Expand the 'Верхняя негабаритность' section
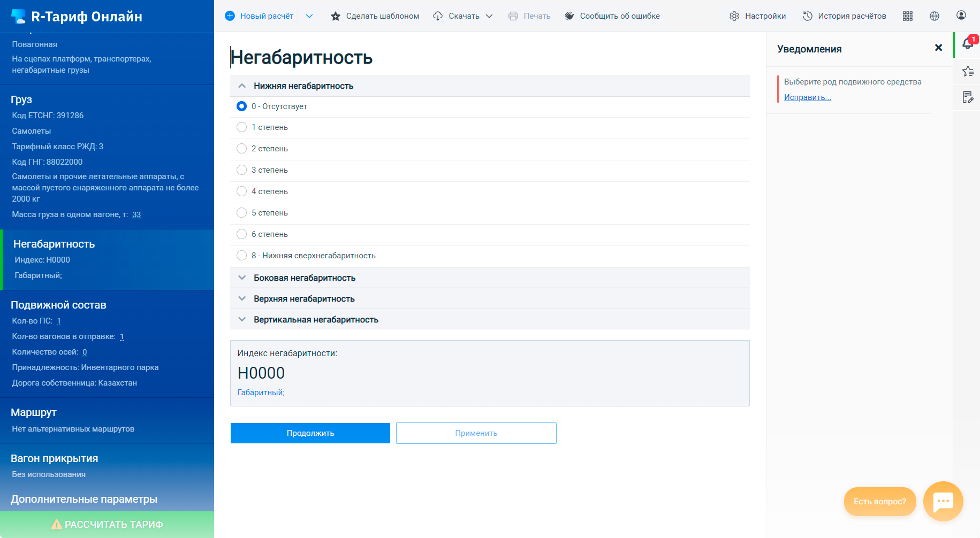This screenshot has height=538, width=980. tap(303, 299)
